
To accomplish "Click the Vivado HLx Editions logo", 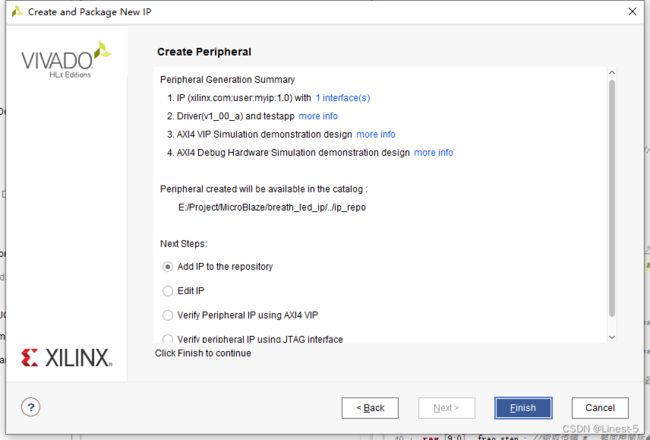I will 66,61.
